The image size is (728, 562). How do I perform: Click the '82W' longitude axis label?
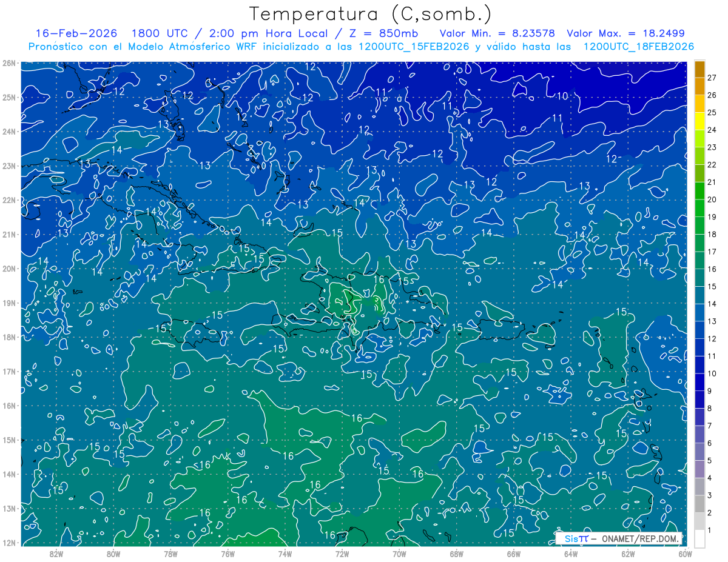(x=56, y=554)
